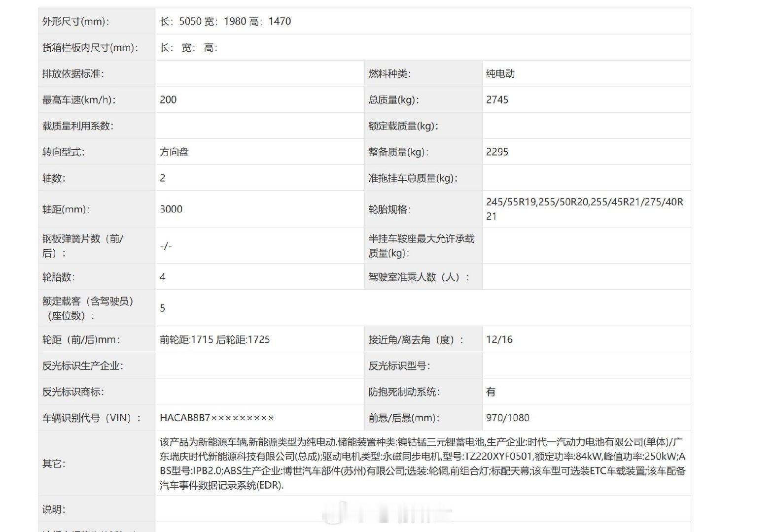Screen dimensions: 775x532
Task: Select the wheelbase value 3000
Action: click(171, 209)
